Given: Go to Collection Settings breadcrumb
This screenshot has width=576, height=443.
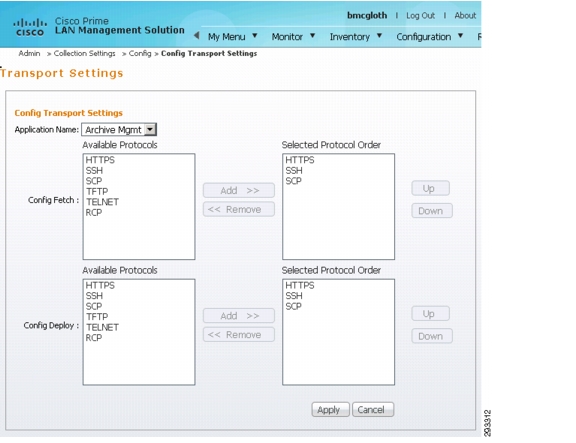Looking at the screenshot, I should (84, 53).
